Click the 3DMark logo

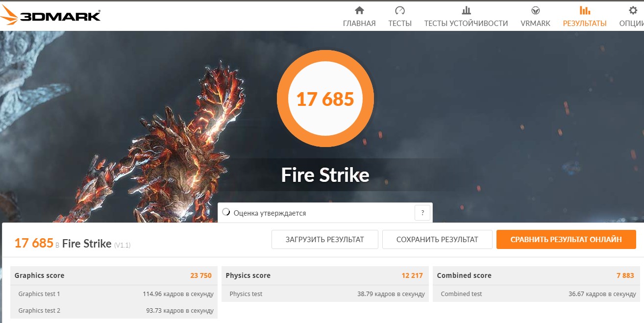pos(51,16)
